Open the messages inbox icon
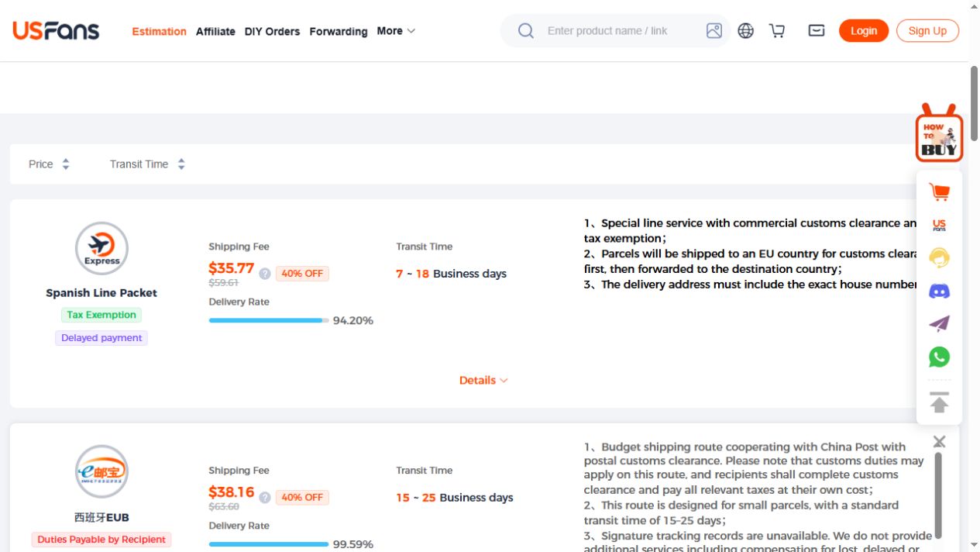The image size is (980, 552). pos(817,31)
